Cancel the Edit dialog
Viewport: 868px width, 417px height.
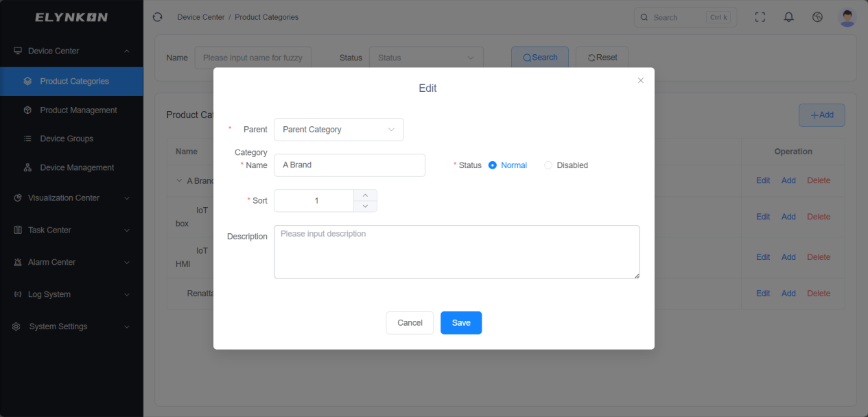coord(410,323)
